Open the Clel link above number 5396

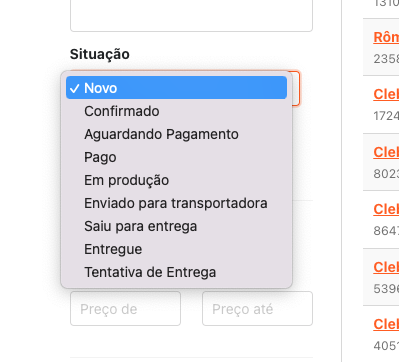[386, 267]
